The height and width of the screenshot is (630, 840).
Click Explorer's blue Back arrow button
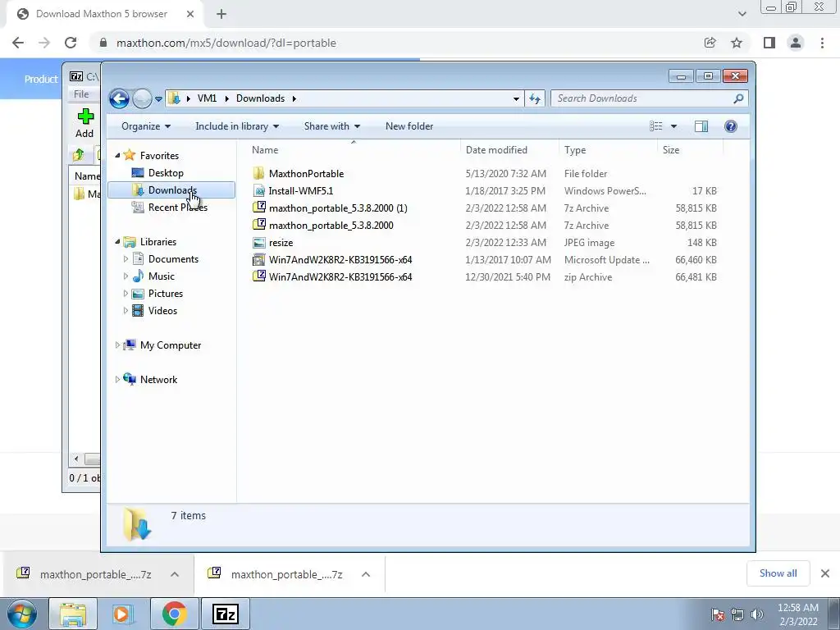119,98
